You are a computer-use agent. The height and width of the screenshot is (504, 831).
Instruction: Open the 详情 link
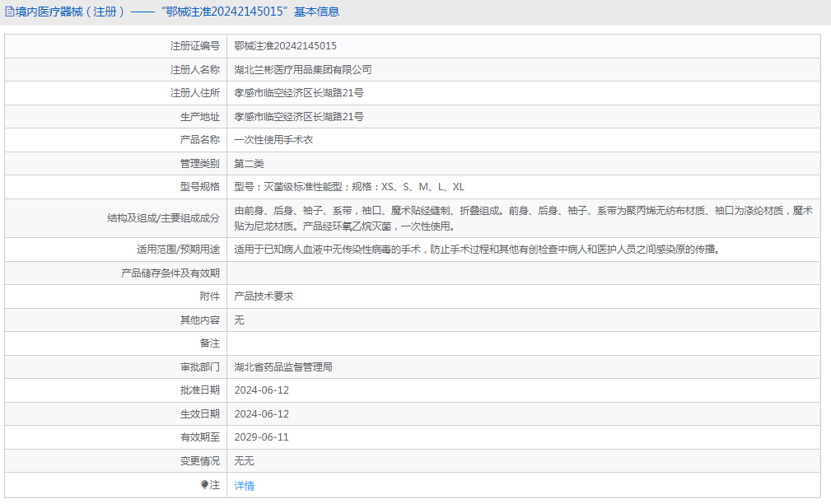[x=244, y=485]
